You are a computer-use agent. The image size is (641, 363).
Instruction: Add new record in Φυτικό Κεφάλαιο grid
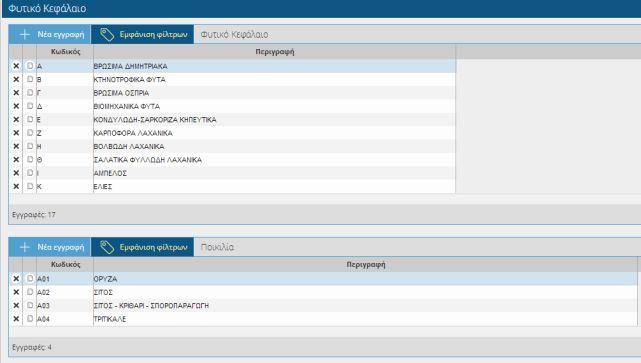pyautogui.click(x=50, y=34)
